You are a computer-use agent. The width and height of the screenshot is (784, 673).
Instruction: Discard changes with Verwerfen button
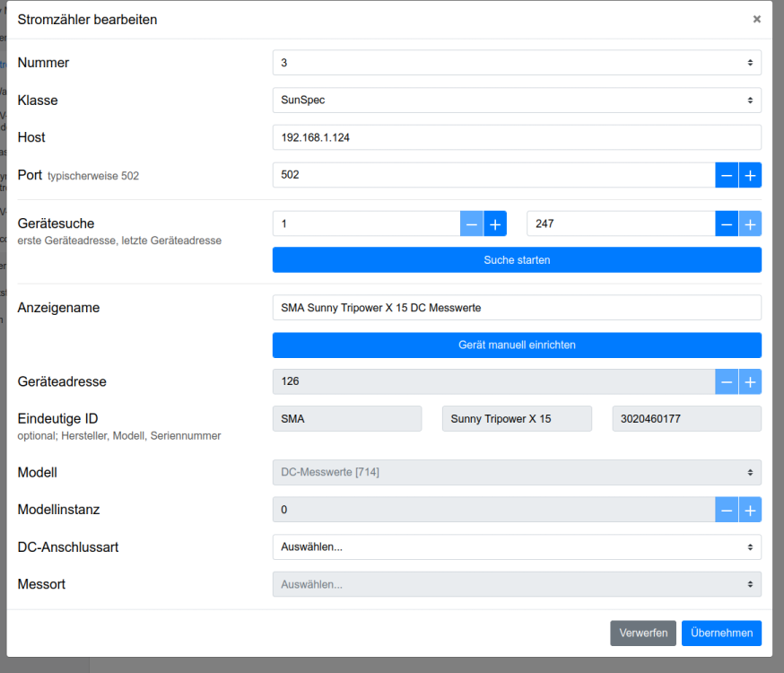click(x=642, y=633)
